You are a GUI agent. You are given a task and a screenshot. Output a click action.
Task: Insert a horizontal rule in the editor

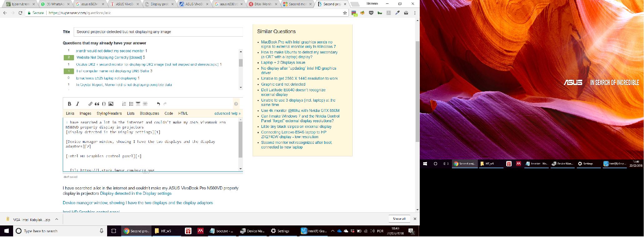[x=145, y=104]
